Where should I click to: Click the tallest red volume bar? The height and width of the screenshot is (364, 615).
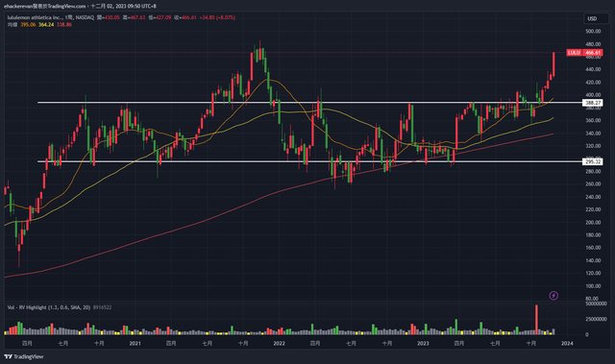click(536, 319)
